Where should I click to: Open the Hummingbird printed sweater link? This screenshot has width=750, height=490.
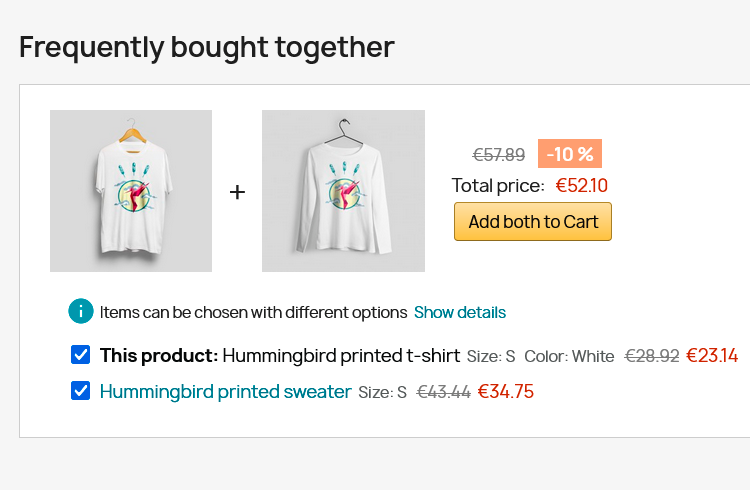[x=225, y=392]
